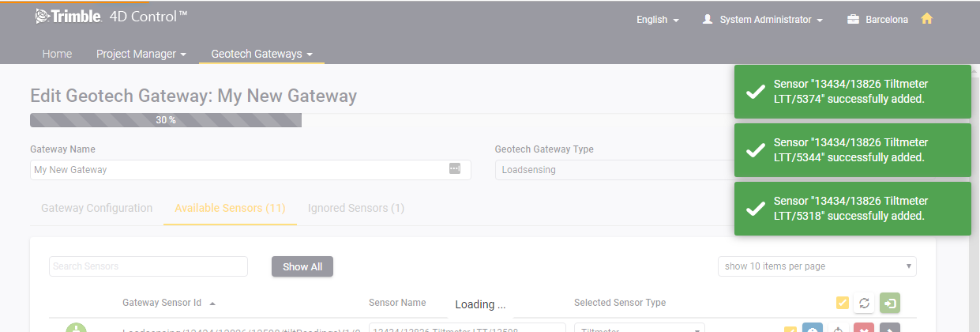Click the Search Sensors input field
Screen dimensions: 980x332
(x=148, y=266)
